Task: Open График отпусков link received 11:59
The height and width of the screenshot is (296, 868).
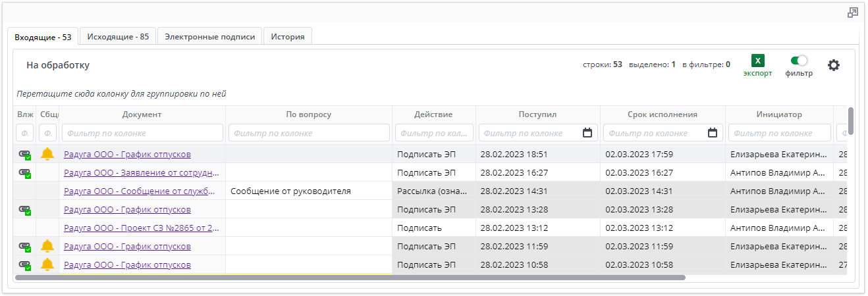Action: click(x=127, y=247)
